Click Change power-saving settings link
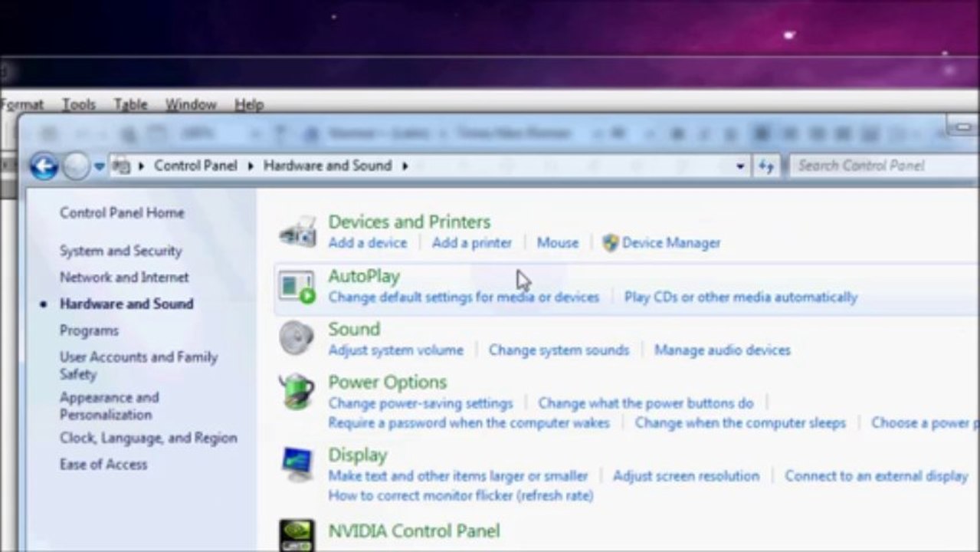This screenshot has height=552, width=980. [421, 403]
